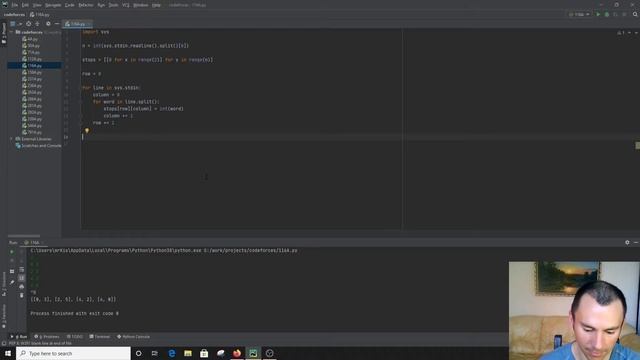Select the highlighted 116A.py file in tree
The image size is (640, 360).
coord(35,65)
